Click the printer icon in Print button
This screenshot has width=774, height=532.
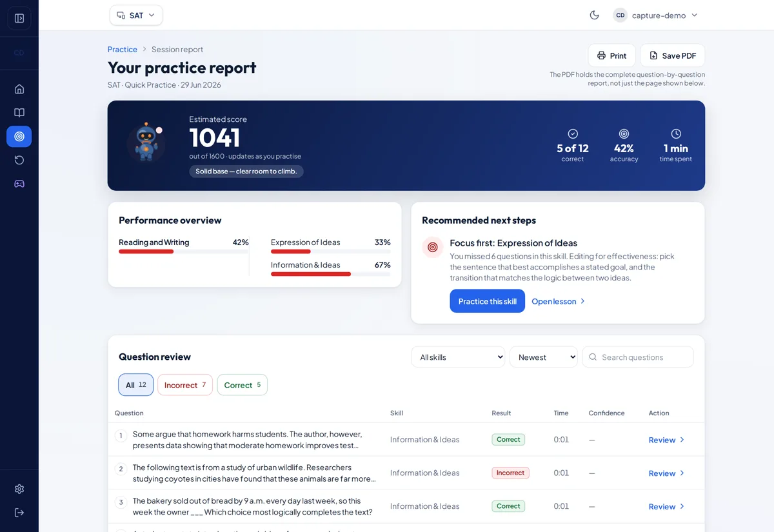[601, 55]
